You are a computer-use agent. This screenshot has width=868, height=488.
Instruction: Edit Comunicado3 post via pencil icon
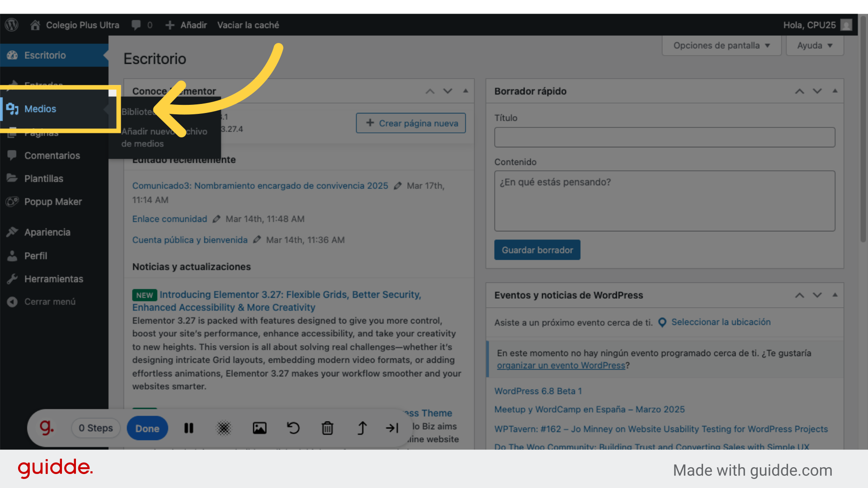coord(398,186)
